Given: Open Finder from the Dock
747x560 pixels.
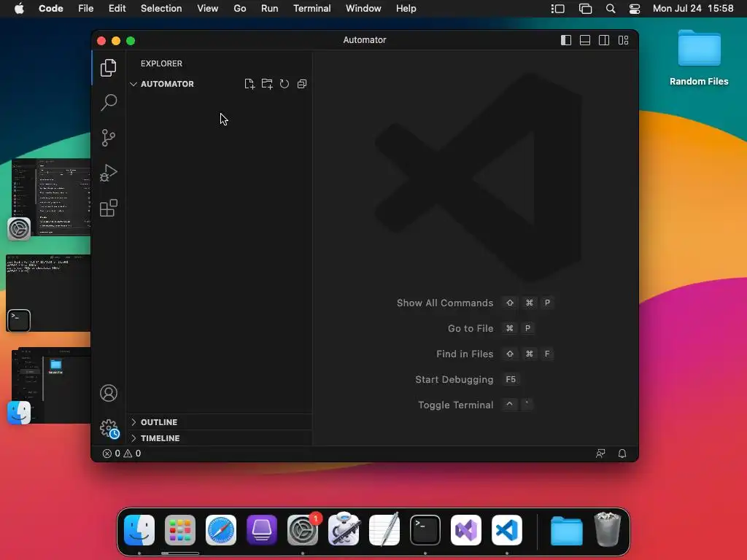Looking at the screenshot, I should click(139, 530).
